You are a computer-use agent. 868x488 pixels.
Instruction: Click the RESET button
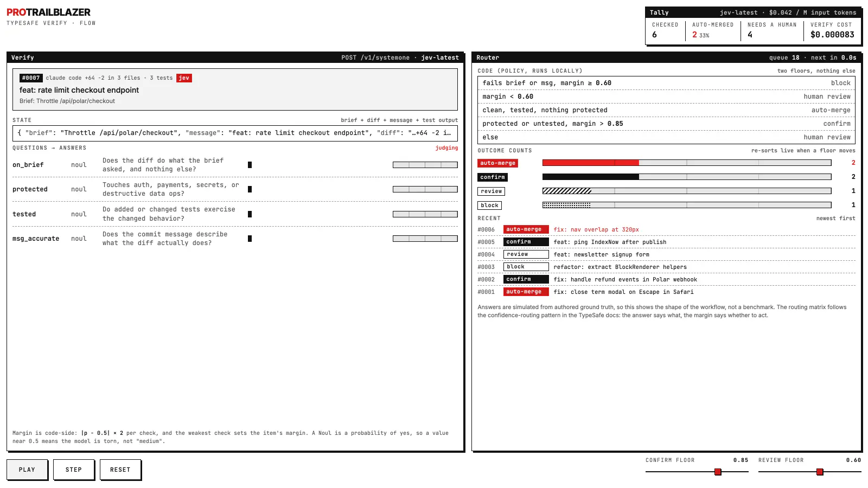point(120,470)
